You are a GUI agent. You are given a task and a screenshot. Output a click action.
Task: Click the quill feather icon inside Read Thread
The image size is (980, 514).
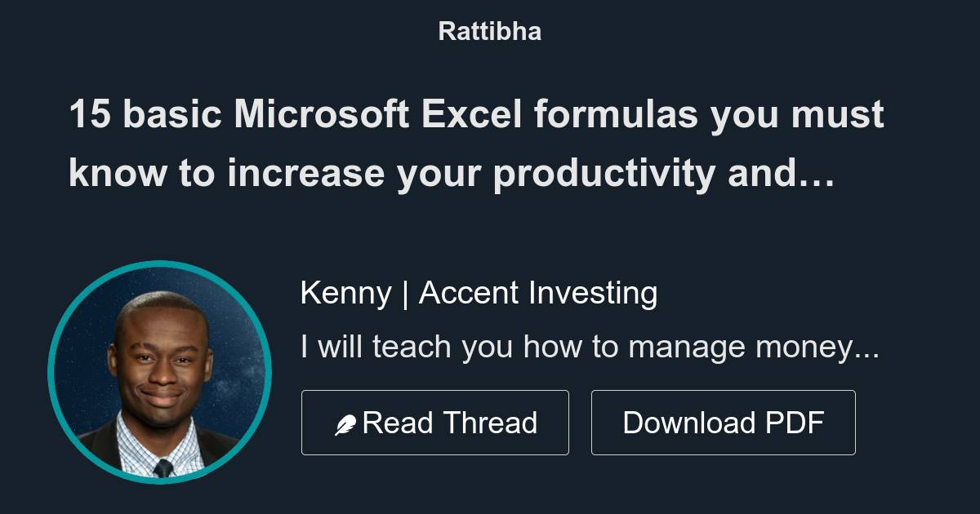pyautogui.click(x=346, y=422)
